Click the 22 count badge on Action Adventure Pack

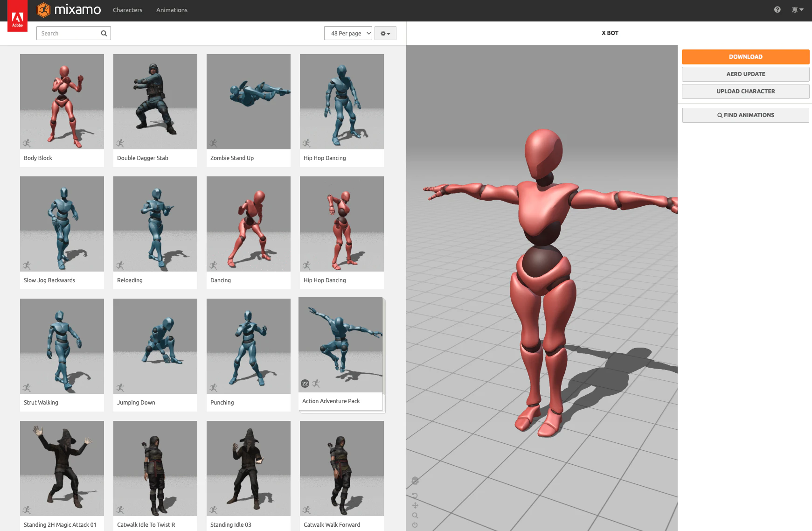click(305, 384)
